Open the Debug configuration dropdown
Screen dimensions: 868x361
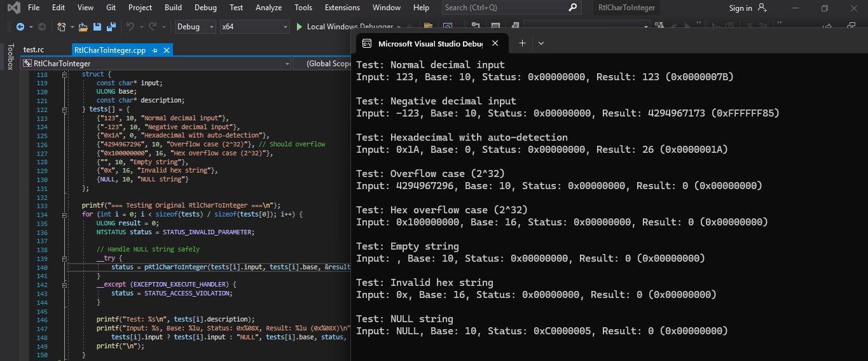click(x=196, y=27)
